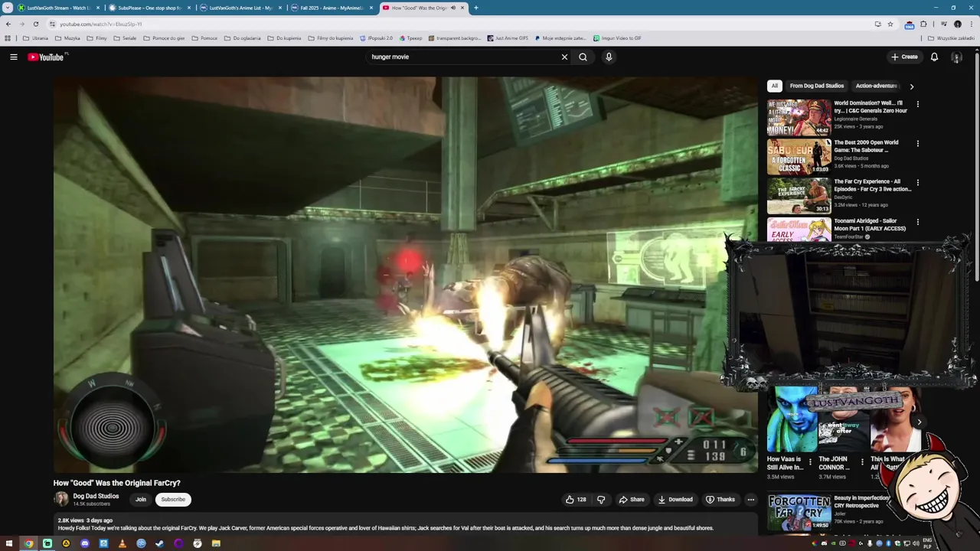Open the Just Anime GIFS bookmark

tap(508, 37)
